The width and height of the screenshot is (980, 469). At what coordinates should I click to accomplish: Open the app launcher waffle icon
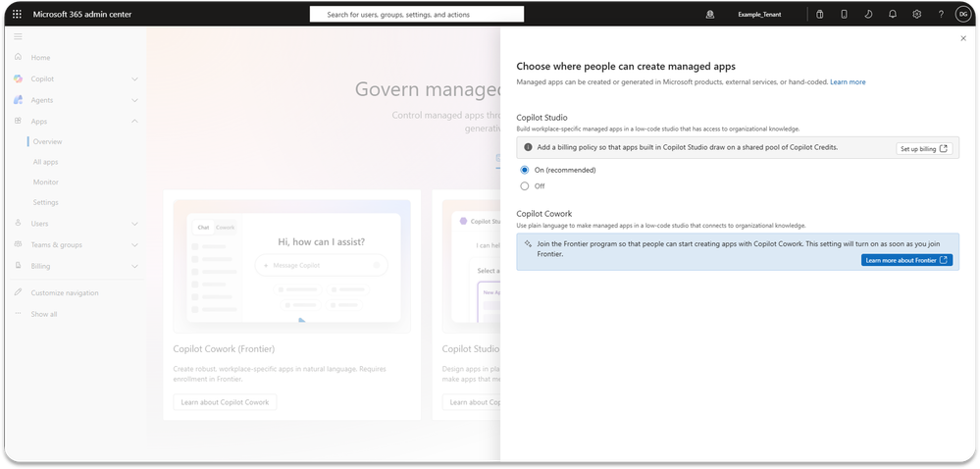coord(17,14)
